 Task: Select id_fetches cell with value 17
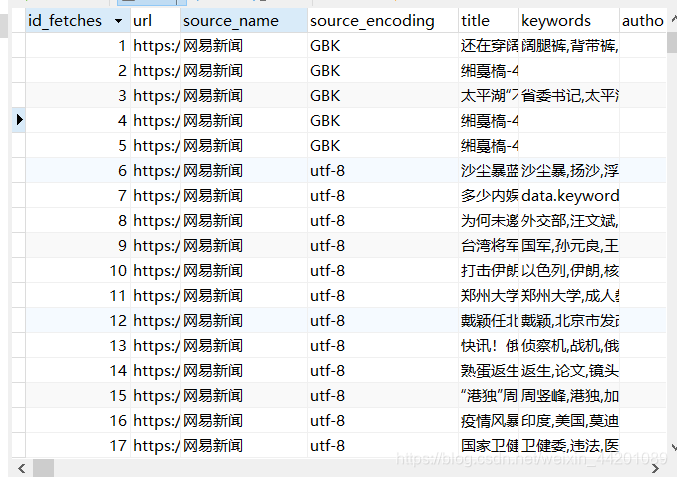point(78,445)
